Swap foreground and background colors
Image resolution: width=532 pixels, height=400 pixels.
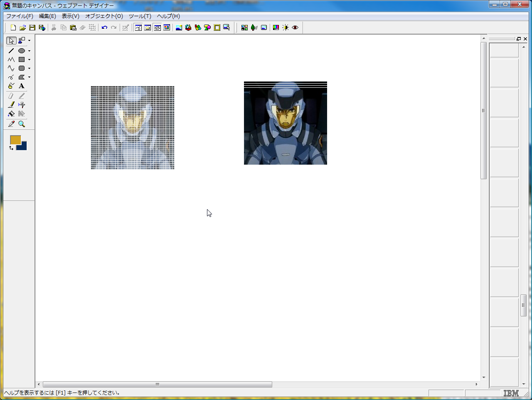coord(11,148)
